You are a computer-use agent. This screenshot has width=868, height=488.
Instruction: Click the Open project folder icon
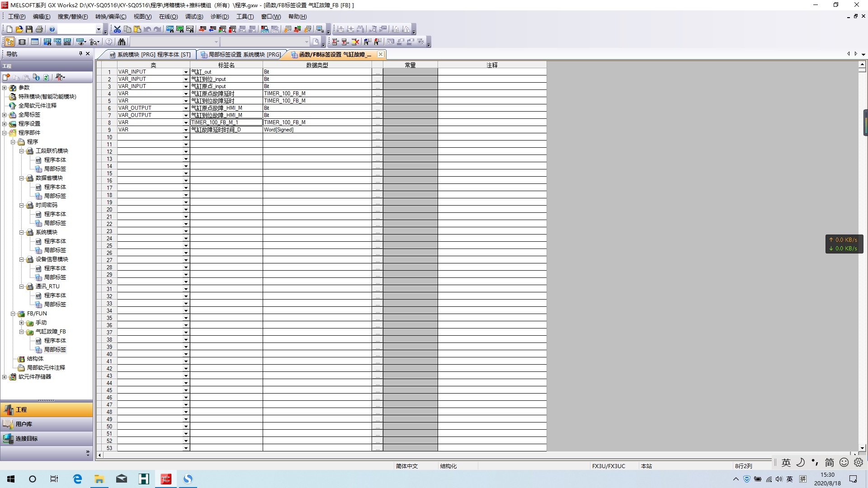pos(19,29)
